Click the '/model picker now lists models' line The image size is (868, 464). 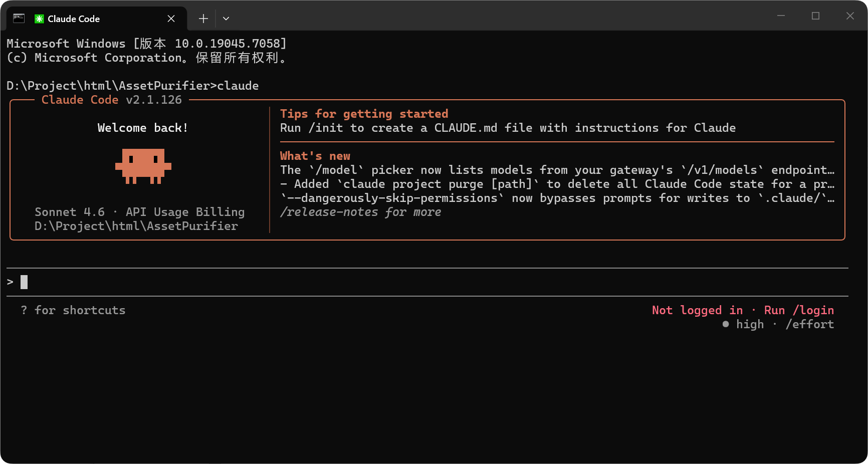[557, 170]
